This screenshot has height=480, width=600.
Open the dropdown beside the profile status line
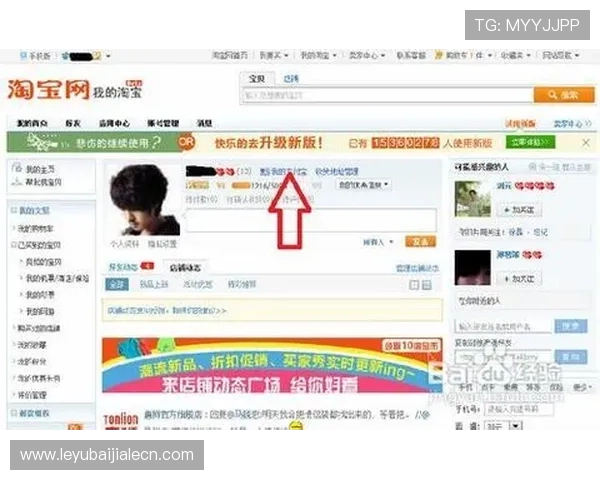click(x=363, y=184)
